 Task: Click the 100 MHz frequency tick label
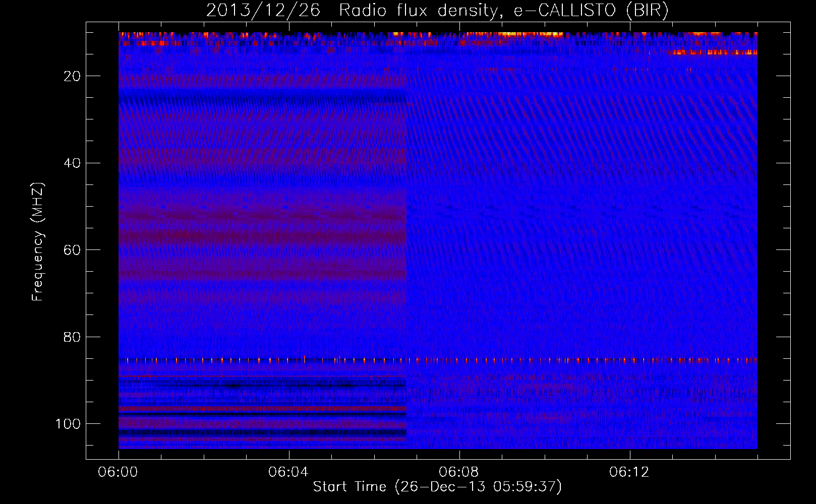[x=69, y=424]
